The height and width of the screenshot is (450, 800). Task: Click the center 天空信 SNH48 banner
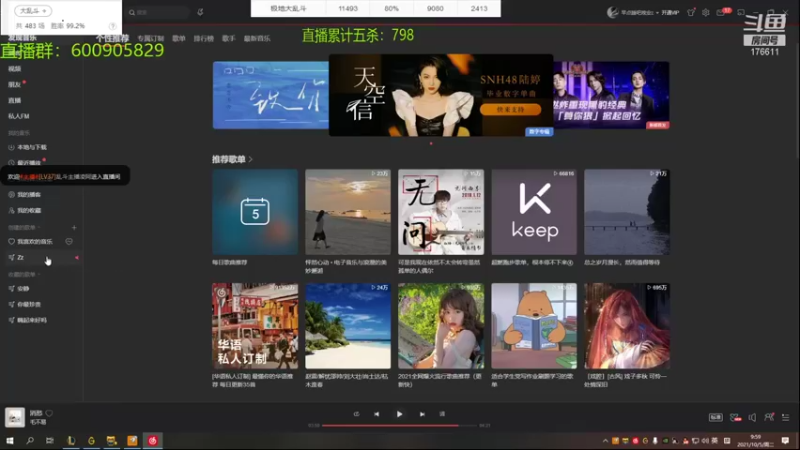[x=441, y=95]
